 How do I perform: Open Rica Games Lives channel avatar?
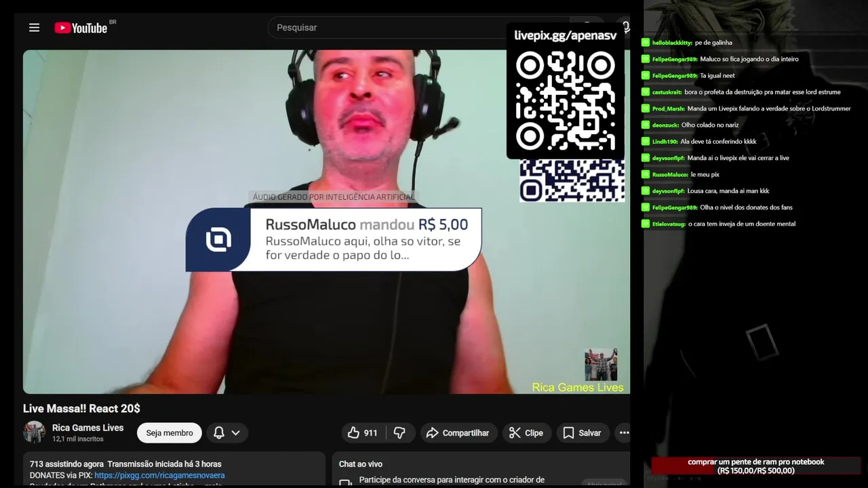pyautogui.click(x=34, y=432)
